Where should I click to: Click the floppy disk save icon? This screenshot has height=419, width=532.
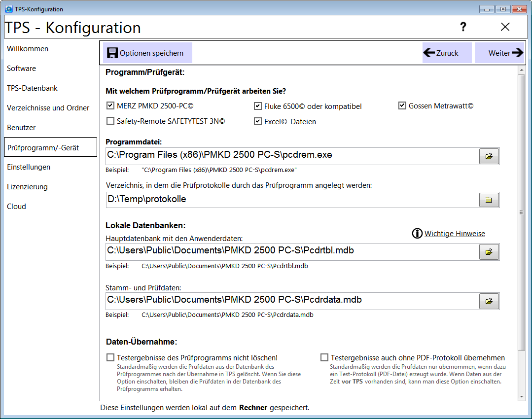112,53
